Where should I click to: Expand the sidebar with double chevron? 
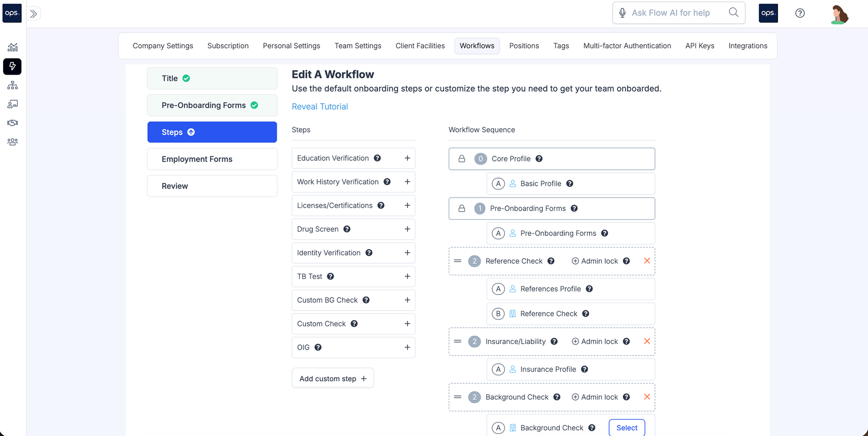point(33,13)
